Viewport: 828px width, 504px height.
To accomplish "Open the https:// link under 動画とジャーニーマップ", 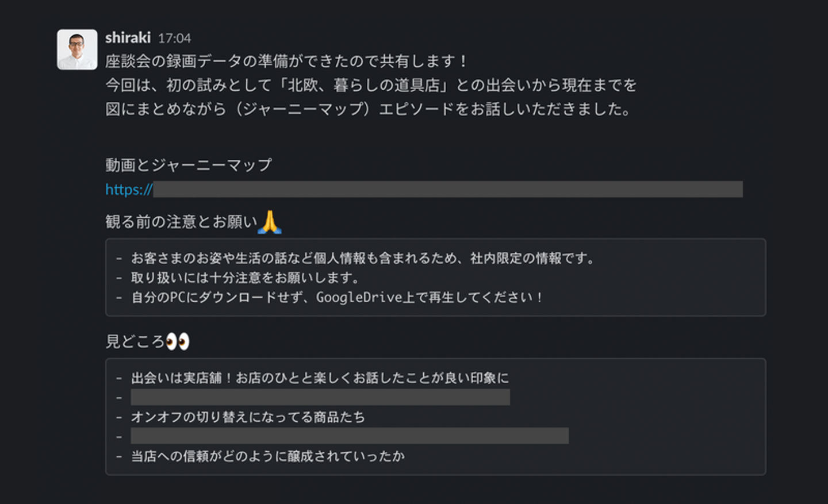I will [x=129, y=190].
